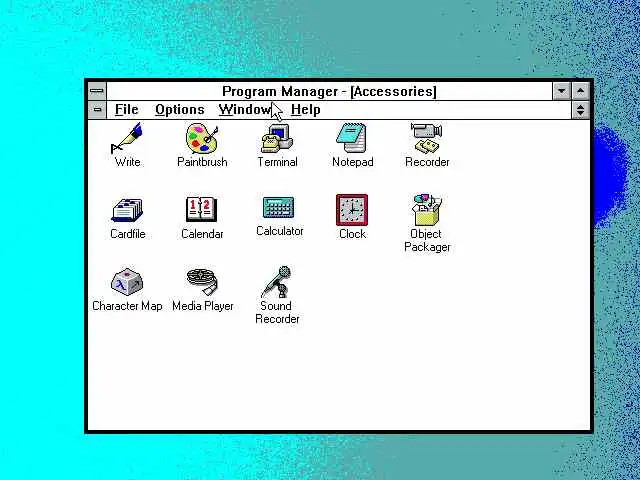Click the 'Write' label text
This screenshot has width=640, height=480.
click(x=127, y=162)
